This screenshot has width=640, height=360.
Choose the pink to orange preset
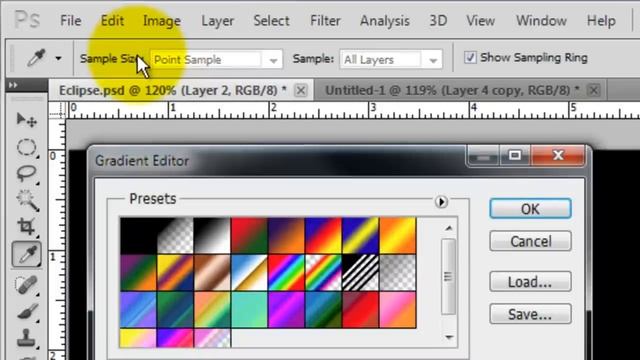click(398, 310)
